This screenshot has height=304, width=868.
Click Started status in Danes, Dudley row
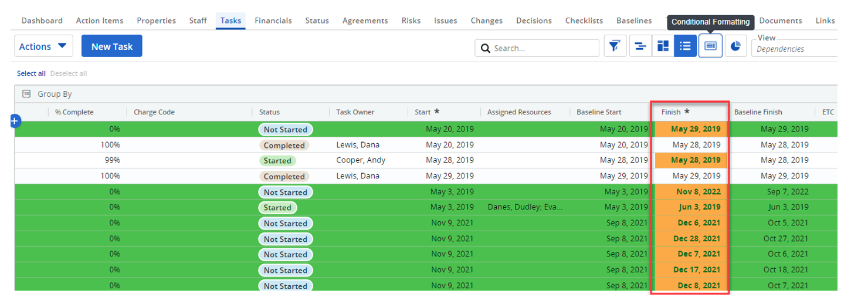pyautogui.click(x=277, y=207)
